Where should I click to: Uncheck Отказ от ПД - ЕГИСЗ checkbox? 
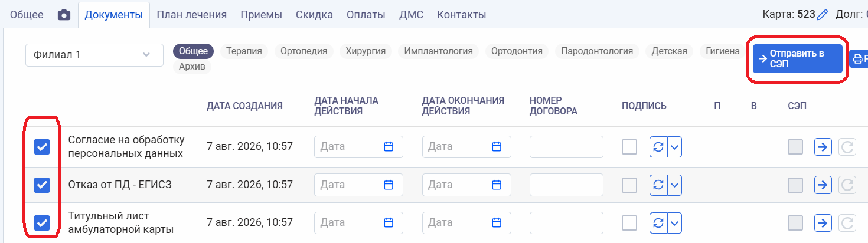pos(42,185)
